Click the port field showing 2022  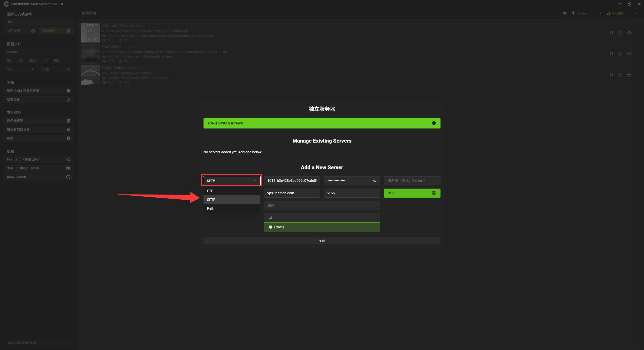[x=352, y=193]
